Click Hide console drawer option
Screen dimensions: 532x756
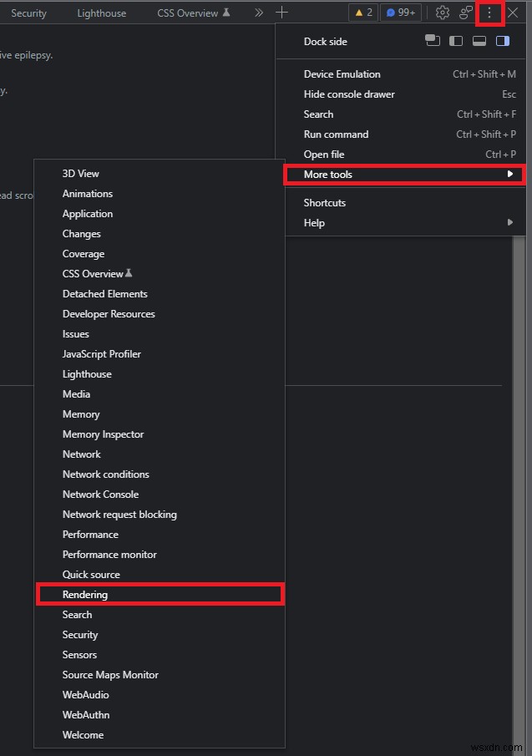[x=349, y=94]
